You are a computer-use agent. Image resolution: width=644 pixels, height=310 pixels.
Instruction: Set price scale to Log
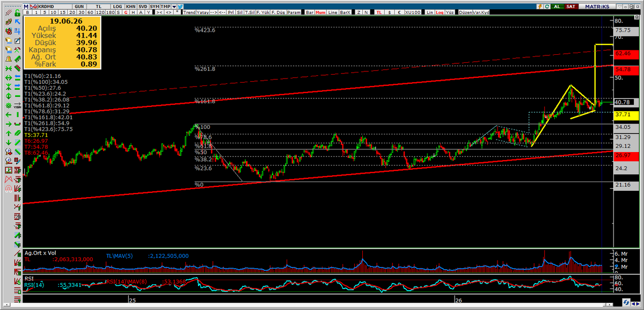(440, 12)
